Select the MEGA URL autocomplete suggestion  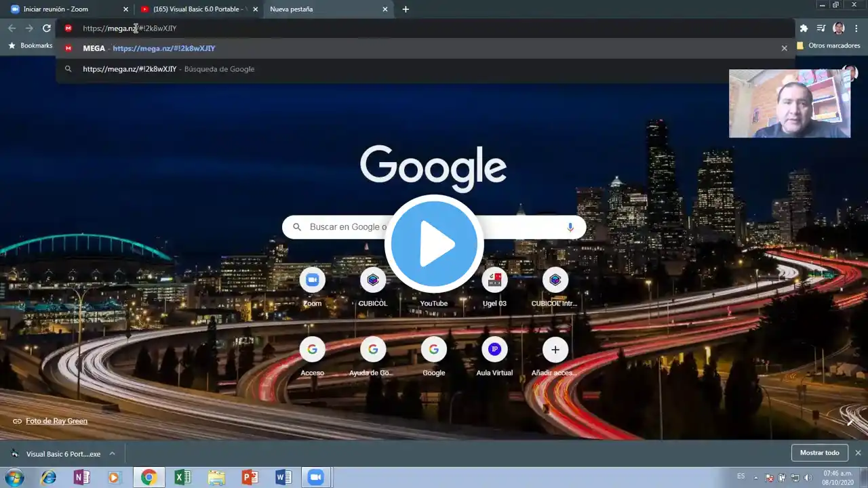(163, 49)
